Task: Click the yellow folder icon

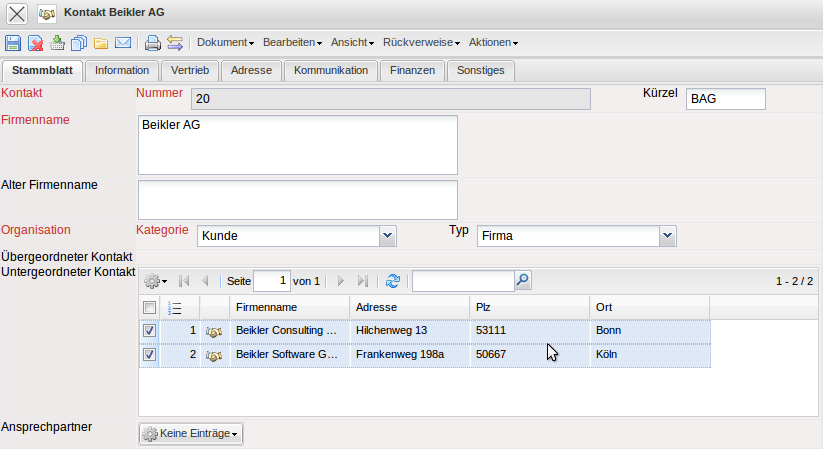Action: [101, 43]
